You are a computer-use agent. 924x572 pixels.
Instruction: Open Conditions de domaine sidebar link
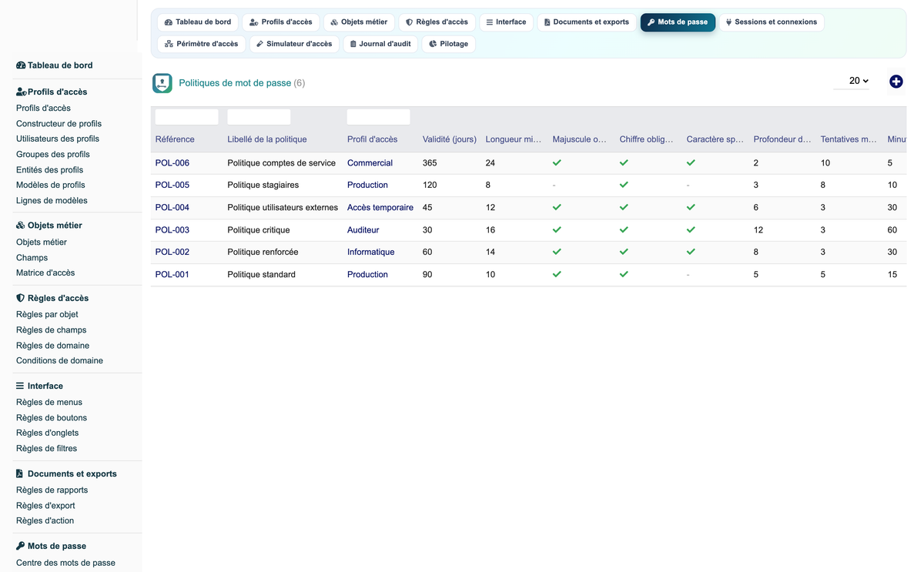tap(59, 361)
